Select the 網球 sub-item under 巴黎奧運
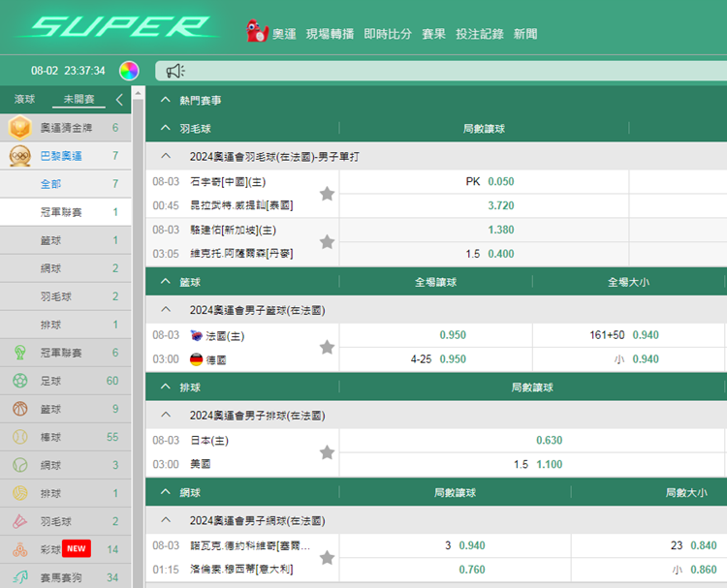This screenshot has height=588, width=727. 66,268
